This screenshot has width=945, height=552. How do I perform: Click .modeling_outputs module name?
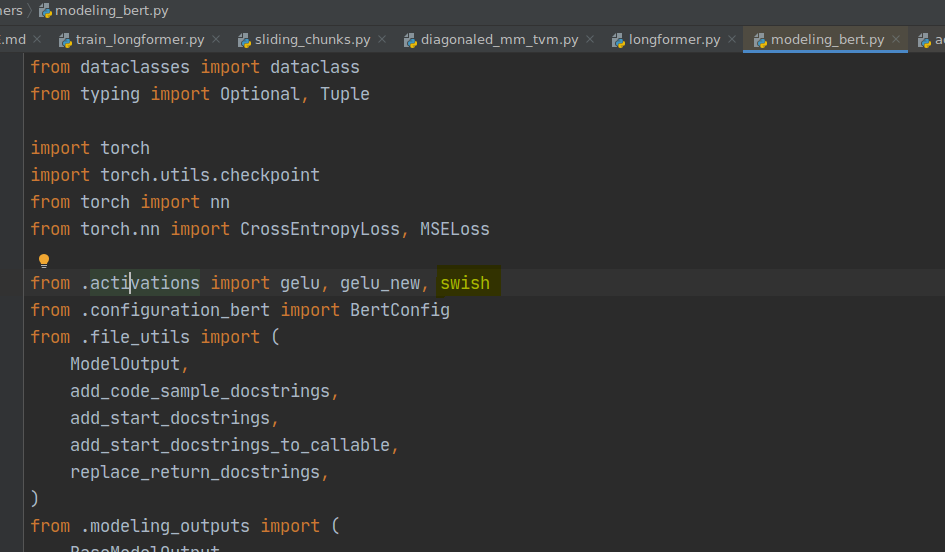tap(165, 525)
